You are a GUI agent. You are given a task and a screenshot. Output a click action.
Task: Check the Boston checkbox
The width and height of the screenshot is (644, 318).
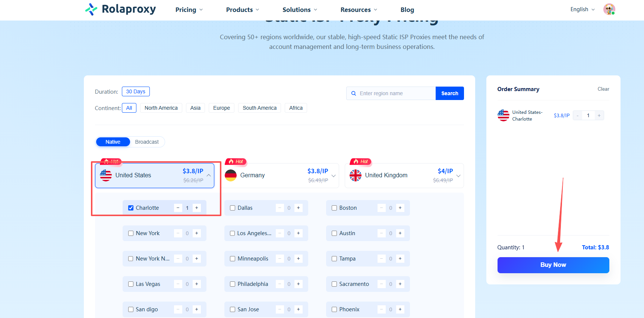click(x=334, y=208)
